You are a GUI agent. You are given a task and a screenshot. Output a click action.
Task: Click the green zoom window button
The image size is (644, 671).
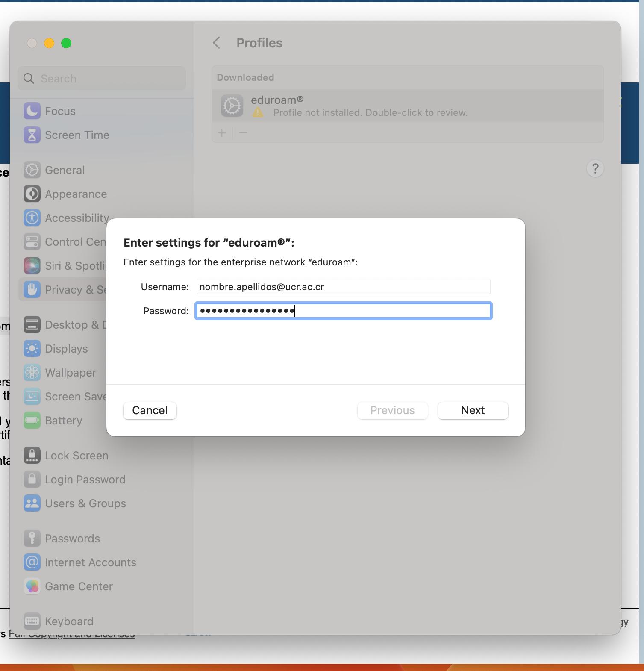point(66,43)
